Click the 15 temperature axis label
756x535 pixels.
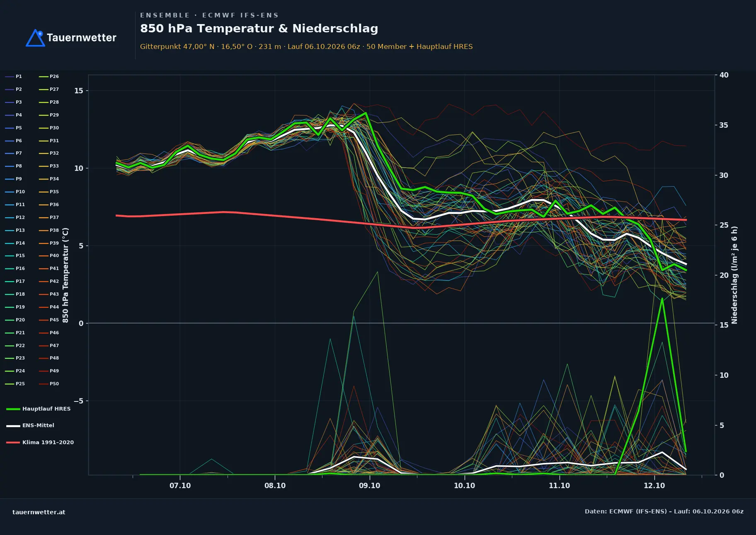79,91
